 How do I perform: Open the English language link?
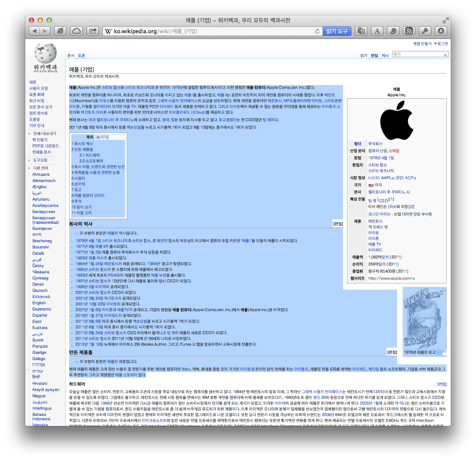pos(39,303)
